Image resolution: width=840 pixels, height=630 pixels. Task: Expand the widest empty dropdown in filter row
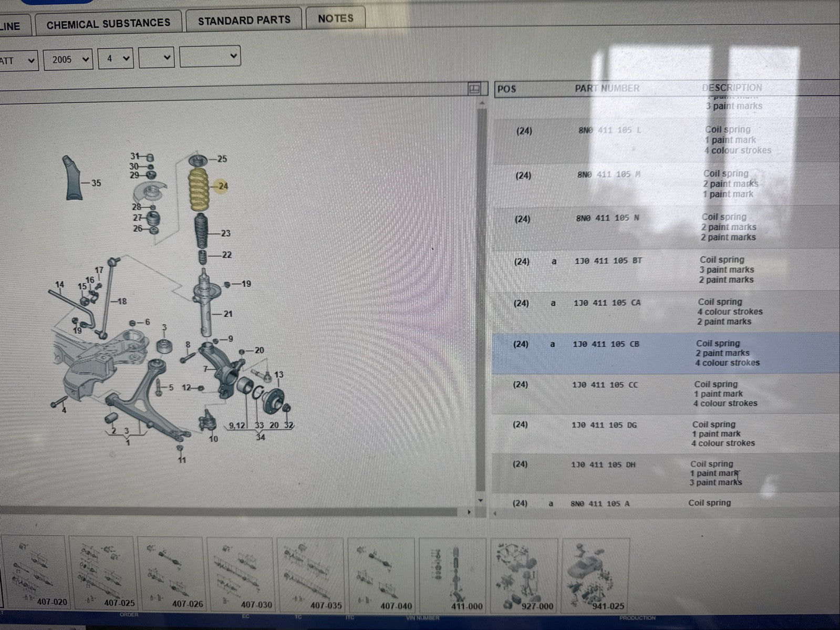pos(210,56)
